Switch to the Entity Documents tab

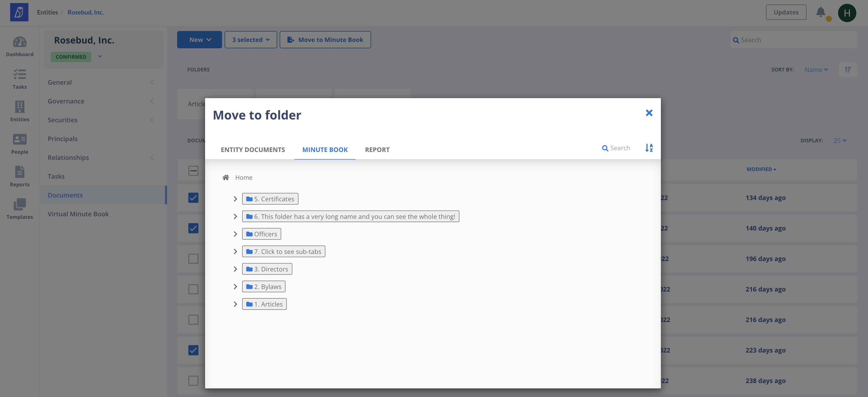click(x=253, y=149)
